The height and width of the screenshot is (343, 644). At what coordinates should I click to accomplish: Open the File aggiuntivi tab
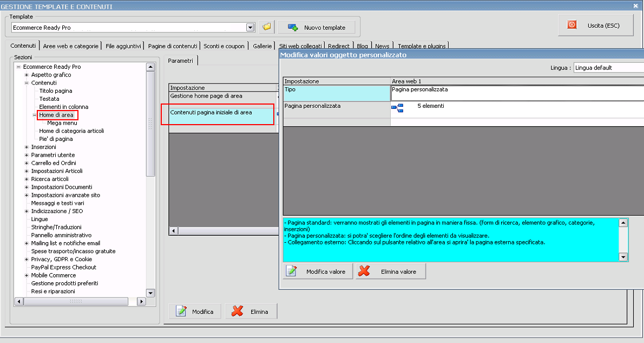coord(123,46)
